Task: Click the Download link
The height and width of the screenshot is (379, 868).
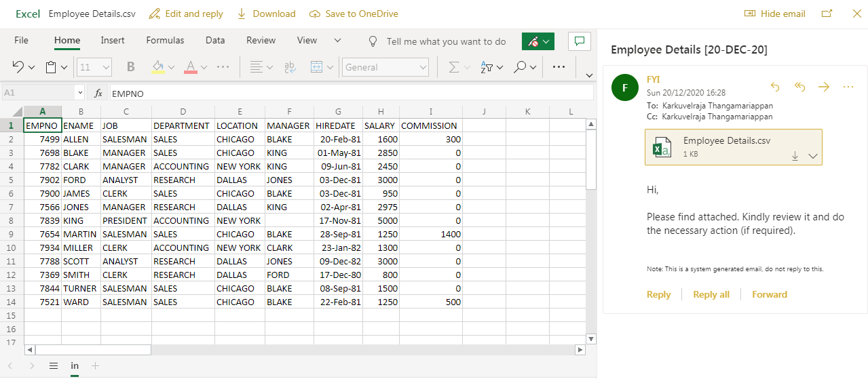Action: click(266, 14)
